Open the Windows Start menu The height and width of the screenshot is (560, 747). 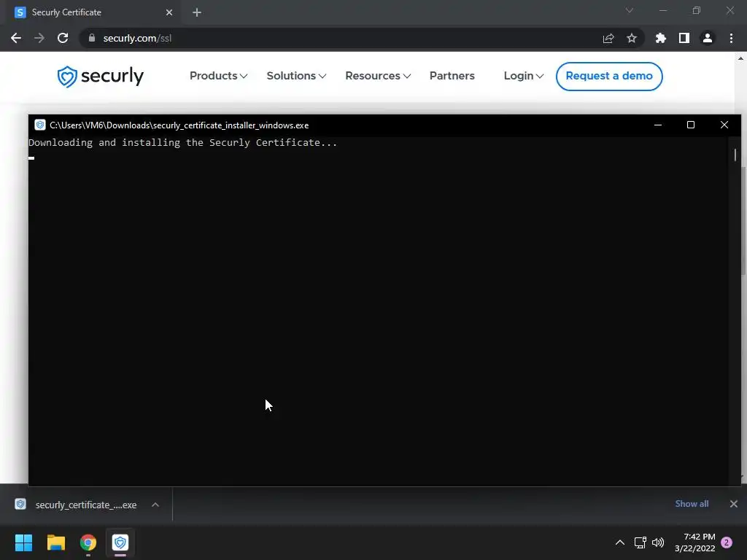pyautogui.click(x=23, y=542)
